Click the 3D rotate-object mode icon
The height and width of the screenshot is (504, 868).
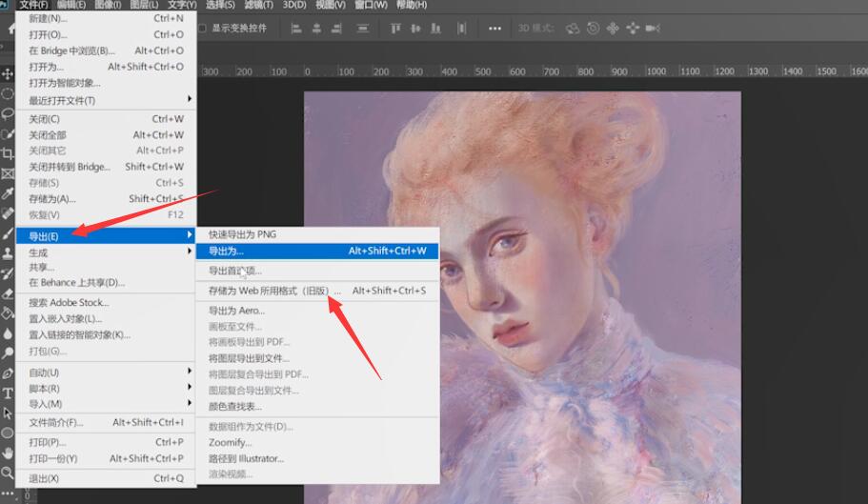click(573, 29)
